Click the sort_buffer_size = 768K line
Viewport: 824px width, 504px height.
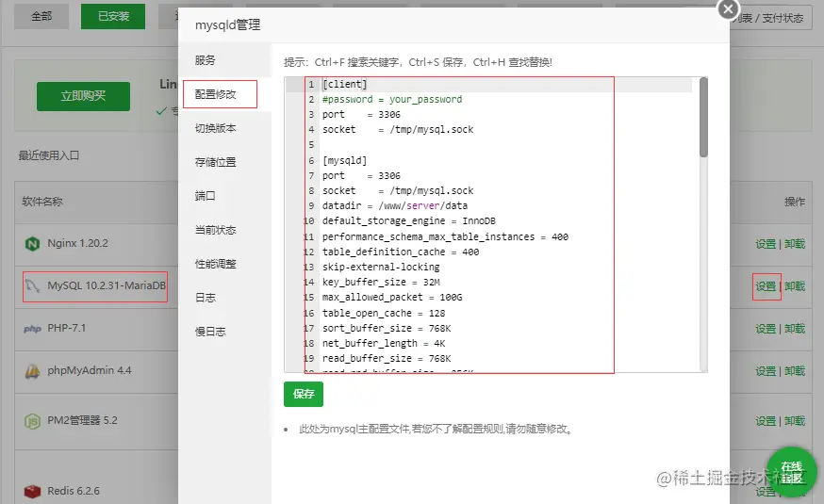coord(387,328)
